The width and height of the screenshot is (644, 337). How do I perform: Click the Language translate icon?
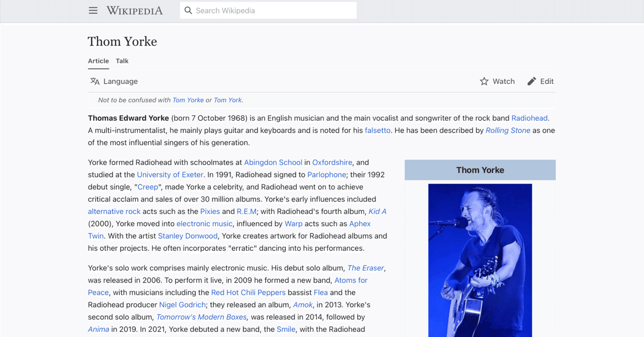pyautogui.click(x=95, y=81)
